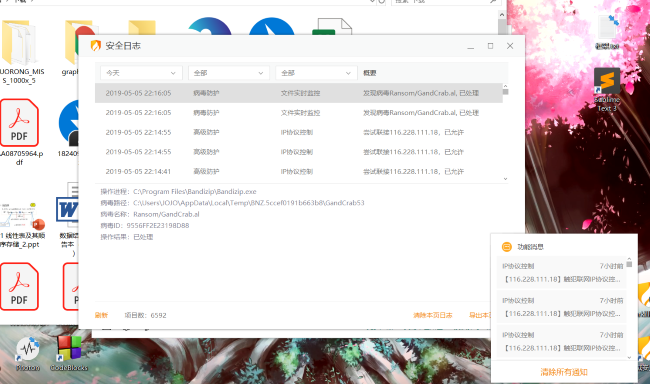Maximize the 安全日志 window
This screenshot has width=650, height=384.
490,46
